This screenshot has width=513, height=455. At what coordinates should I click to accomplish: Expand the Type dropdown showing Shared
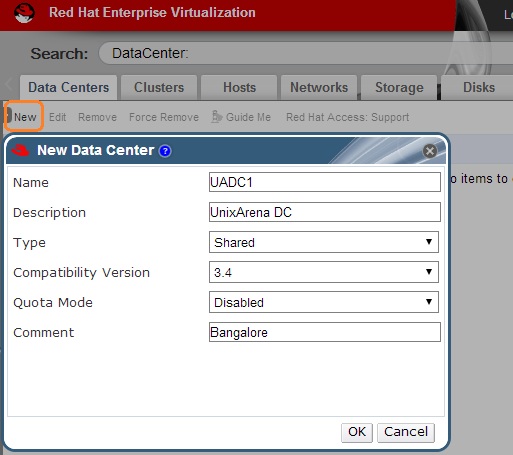324,242
